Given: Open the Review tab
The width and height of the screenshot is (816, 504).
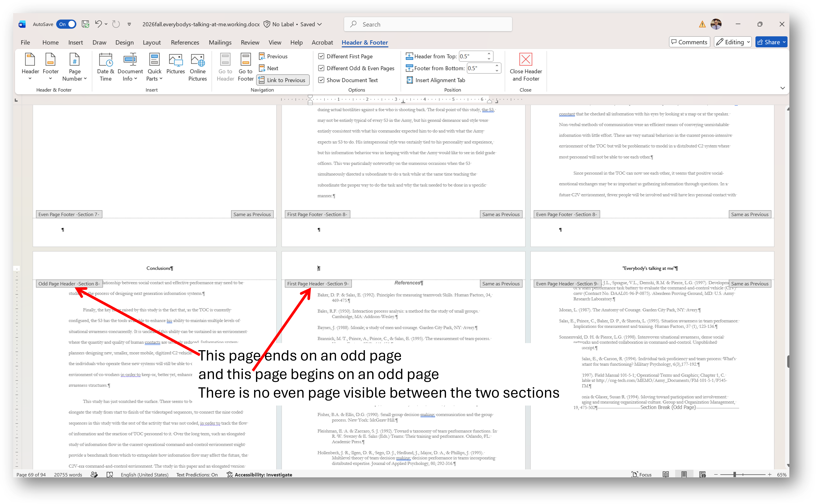Looking at the screenshot, I should coord(250,42).
